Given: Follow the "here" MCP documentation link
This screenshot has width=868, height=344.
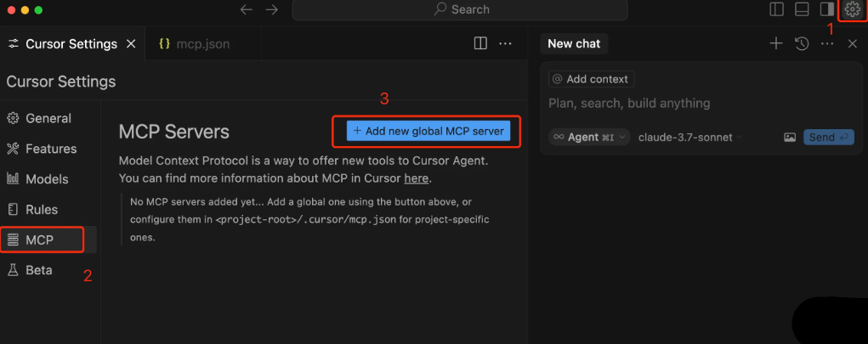Looking at the screenshot, I should pos(417,178).
